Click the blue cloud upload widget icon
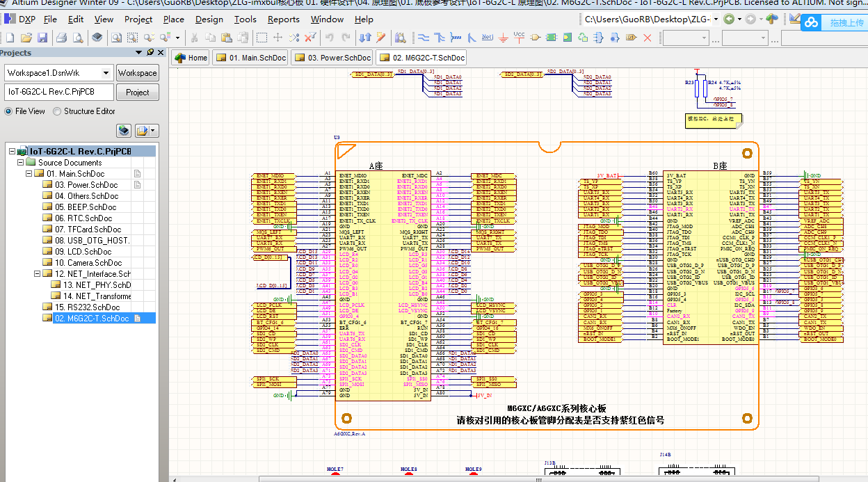 click(x=812, y=23)
